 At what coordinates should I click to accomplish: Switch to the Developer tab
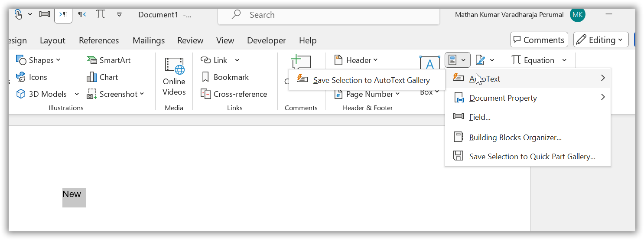point(266,40)
